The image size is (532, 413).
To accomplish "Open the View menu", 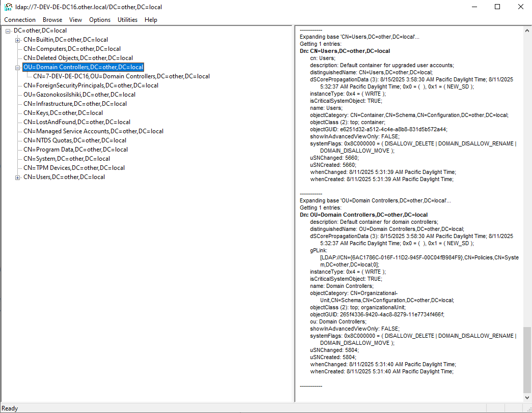I will point(75,20).
